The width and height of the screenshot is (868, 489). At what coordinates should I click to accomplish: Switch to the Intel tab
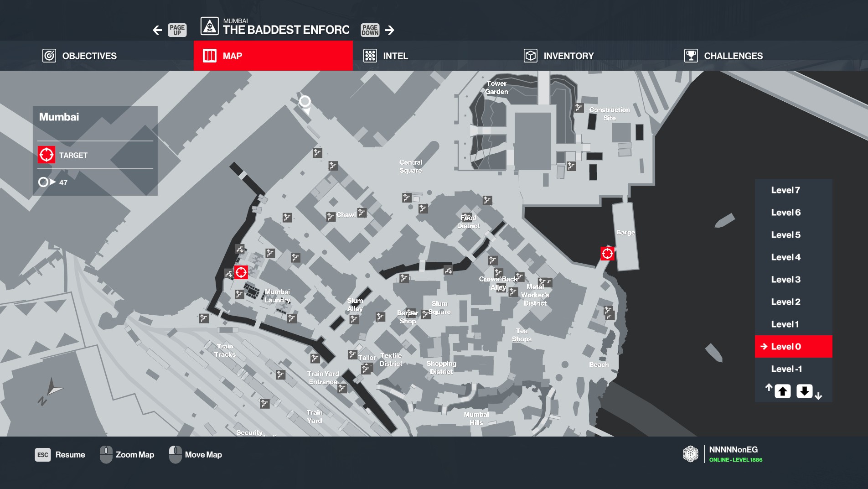[386, 56]
